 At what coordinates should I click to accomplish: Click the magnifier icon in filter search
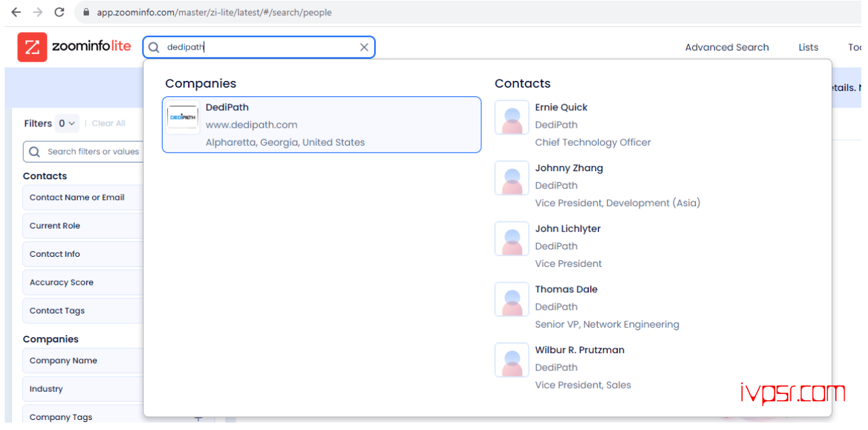[x=35, y=152]
